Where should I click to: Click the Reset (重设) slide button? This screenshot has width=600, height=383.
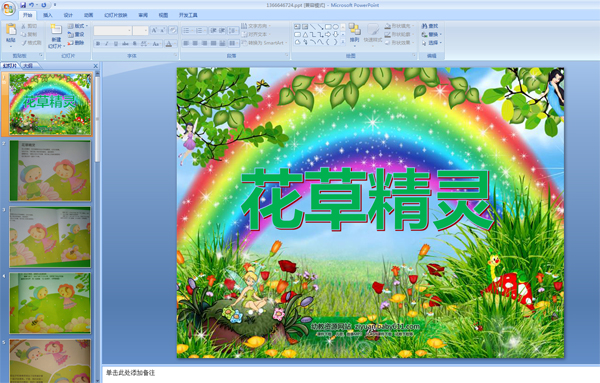pyautogui.click(x=76, y=34)
